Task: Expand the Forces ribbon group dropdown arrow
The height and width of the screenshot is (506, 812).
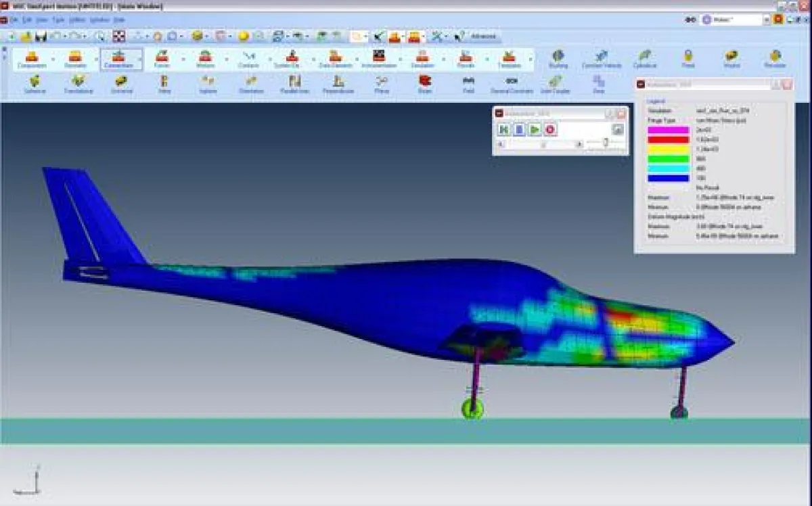Action: pos(184,60)
